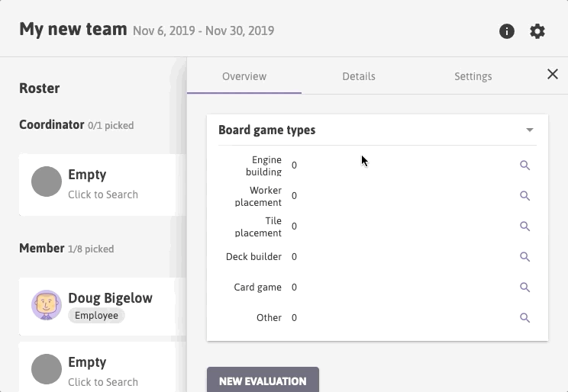
Task: Collapse the Board game types card
Action: (530, 130)
